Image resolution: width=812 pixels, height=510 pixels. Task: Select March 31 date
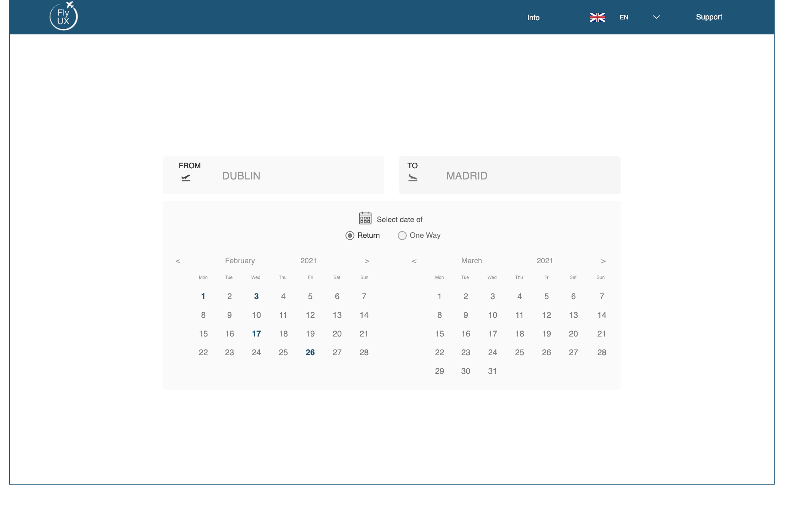pyautogui.click(x=493, y=371)
